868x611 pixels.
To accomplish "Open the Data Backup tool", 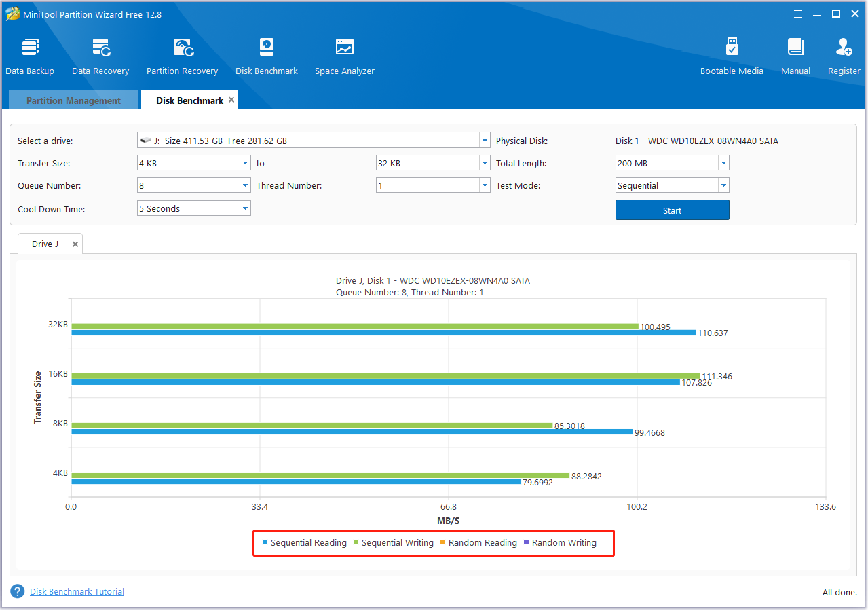I will point(30,56).
